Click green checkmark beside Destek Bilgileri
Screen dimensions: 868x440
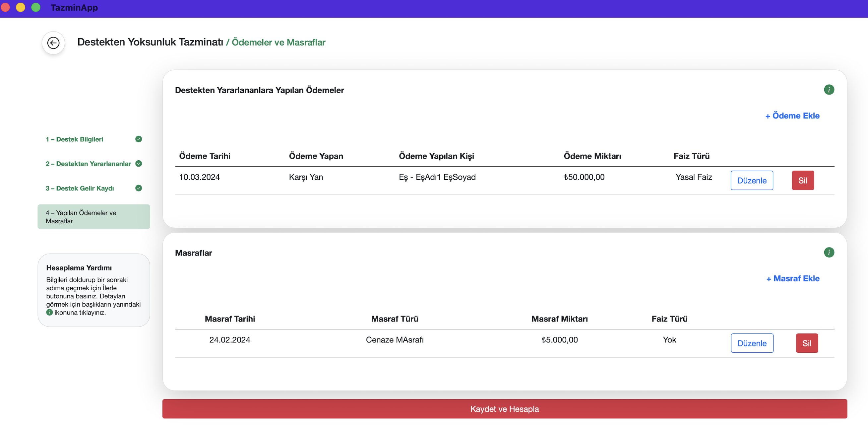(x=139, y=139)
